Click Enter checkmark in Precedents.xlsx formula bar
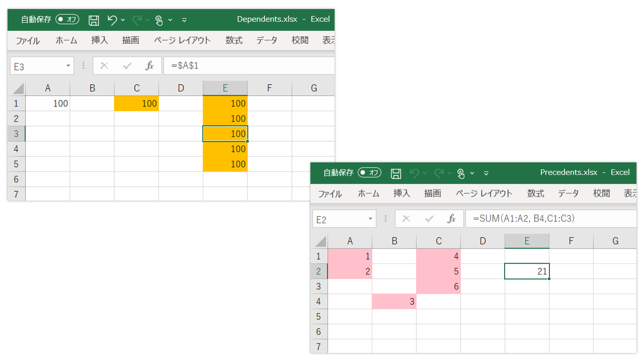This screenshot has height=362, width=644. tap(429, 219)
